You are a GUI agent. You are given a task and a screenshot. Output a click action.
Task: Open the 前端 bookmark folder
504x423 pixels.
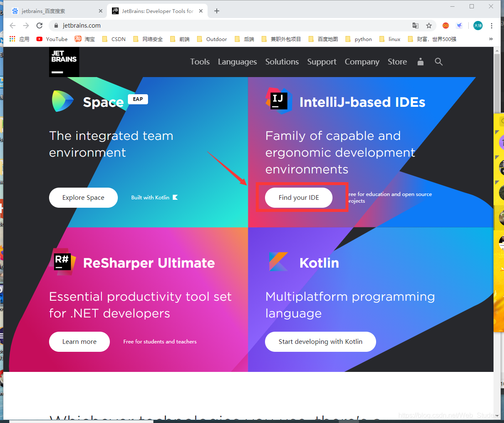(179, 39)
